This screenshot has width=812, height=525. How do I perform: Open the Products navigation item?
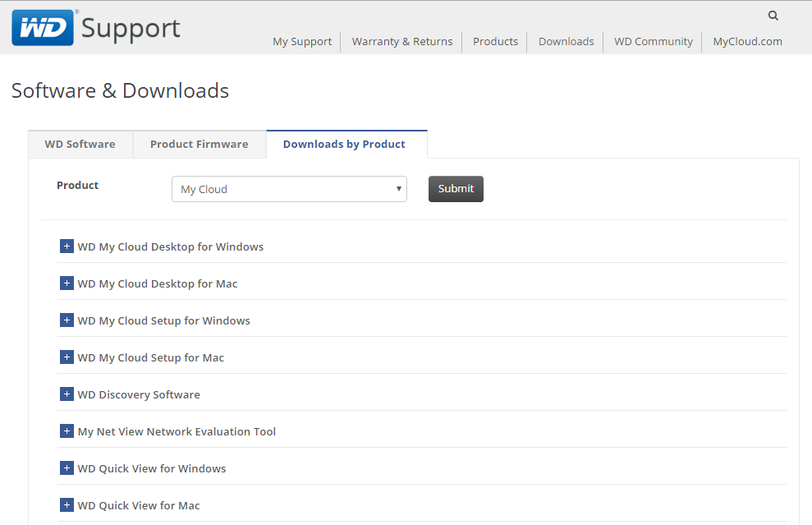coord(496,41)
